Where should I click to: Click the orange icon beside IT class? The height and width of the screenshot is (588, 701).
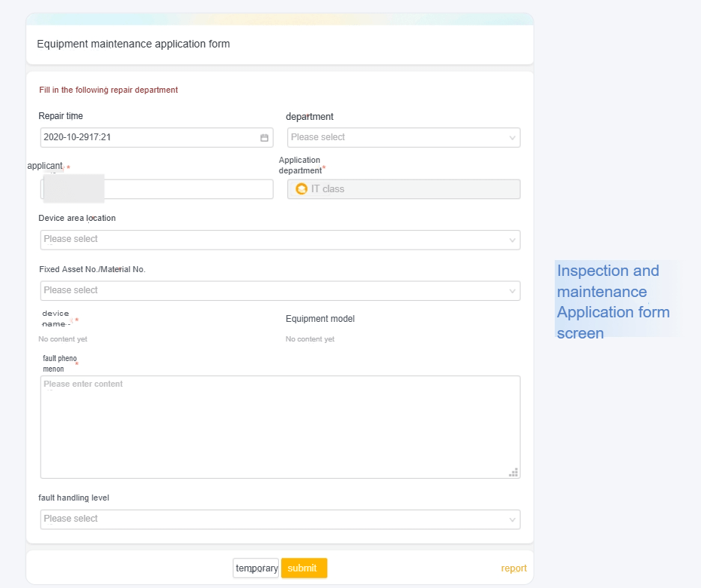click(x=302, y=189)
